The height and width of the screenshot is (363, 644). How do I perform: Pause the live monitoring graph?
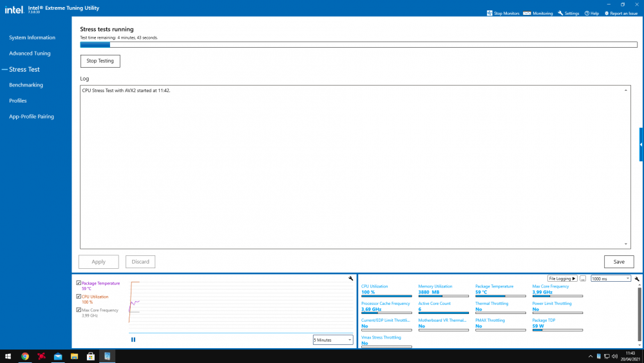coord(133,340)
